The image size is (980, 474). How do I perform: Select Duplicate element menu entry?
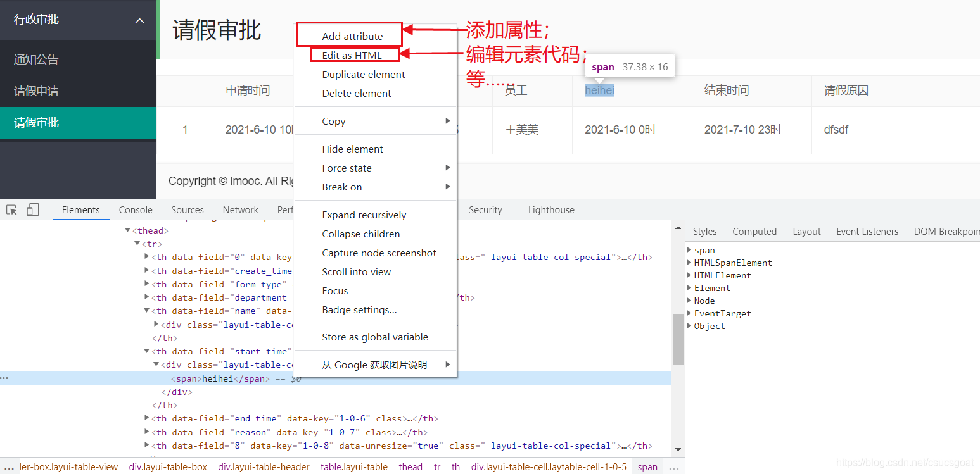(x=364, y=74)
